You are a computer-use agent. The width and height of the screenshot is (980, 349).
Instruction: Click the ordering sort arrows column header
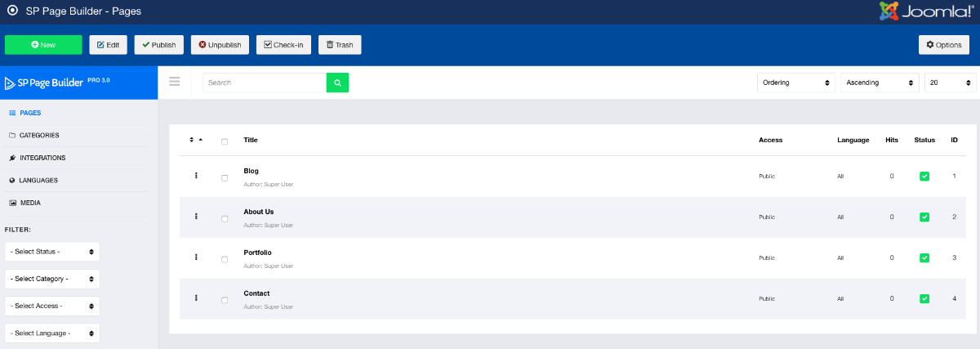click(195, 140)
